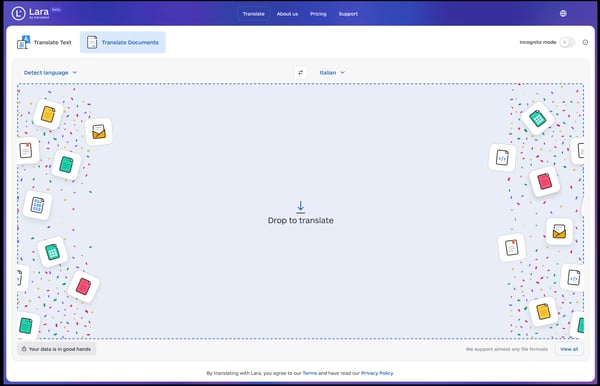Click the globe language icon
This screenshot has width=600, height=386.
click(563, 13)
